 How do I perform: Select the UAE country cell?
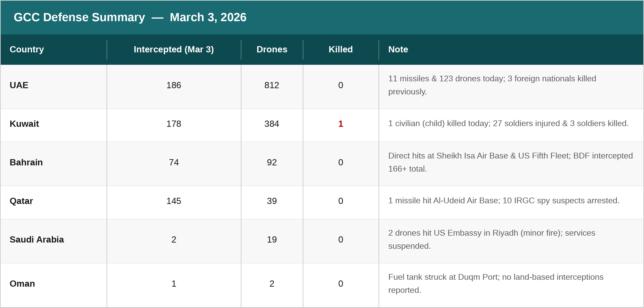click(x=19, y=85)
